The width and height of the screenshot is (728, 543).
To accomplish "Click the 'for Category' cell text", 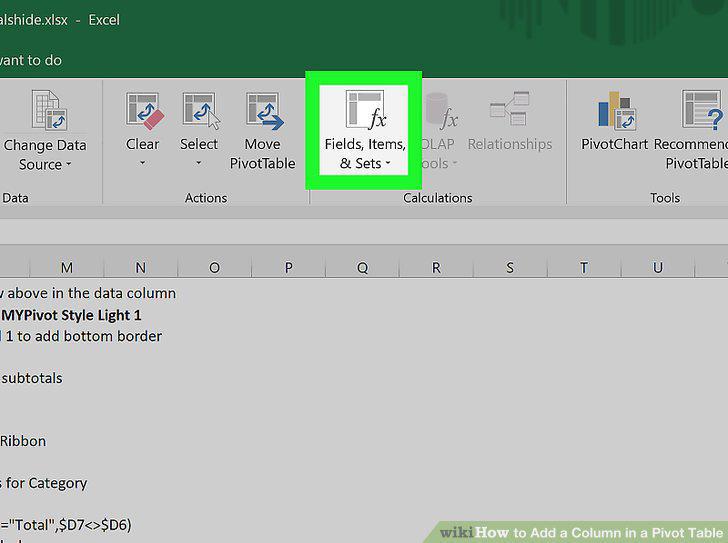I will 46,484.
